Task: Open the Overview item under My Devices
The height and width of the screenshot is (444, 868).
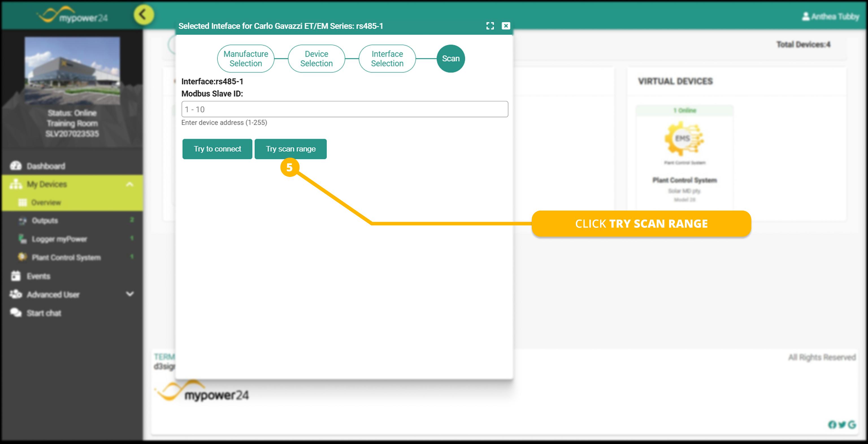Action: (46, 203)
